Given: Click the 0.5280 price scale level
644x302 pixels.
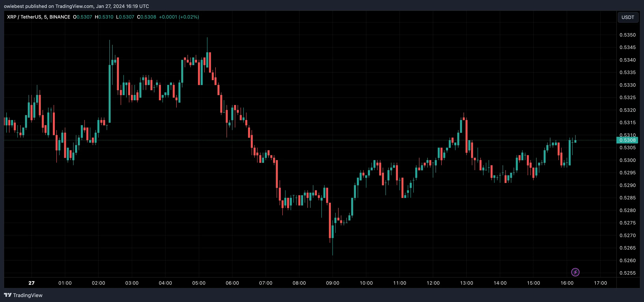Looking at the screenshot, I should [x=628, y=210].
